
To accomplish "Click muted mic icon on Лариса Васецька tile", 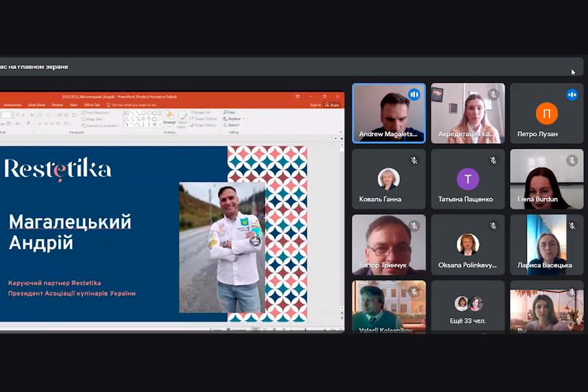I will point(572,226).
